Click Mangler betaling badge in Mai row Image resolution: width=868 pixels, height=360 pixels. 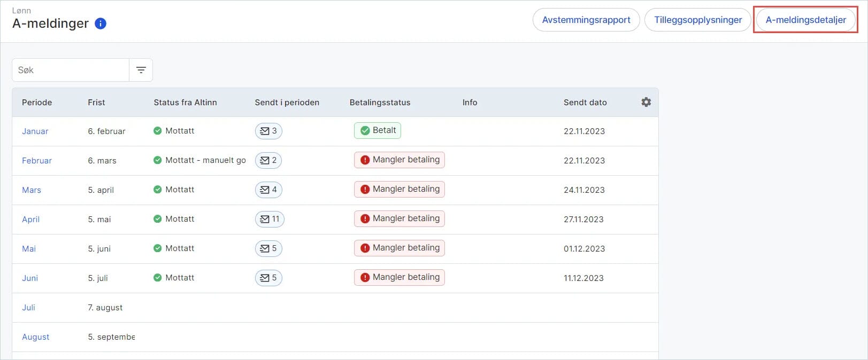point(400,248)
